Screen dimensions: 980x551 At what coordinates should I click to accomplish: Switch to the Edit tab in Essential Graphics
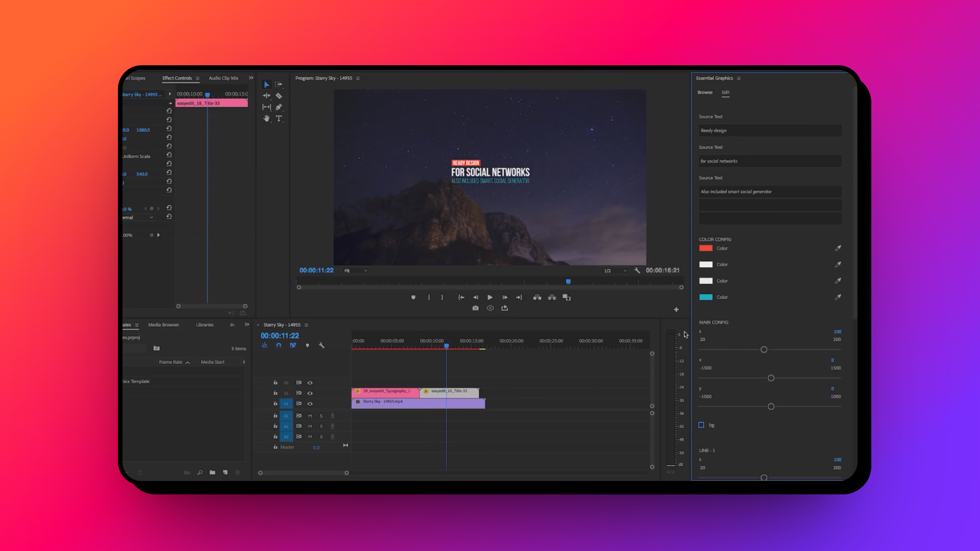(x=726, y=92)
